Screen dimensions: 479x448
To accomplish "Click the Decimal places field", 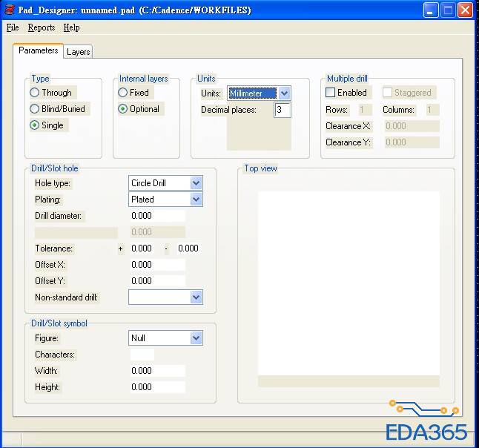I will click(x=283, y=110).
